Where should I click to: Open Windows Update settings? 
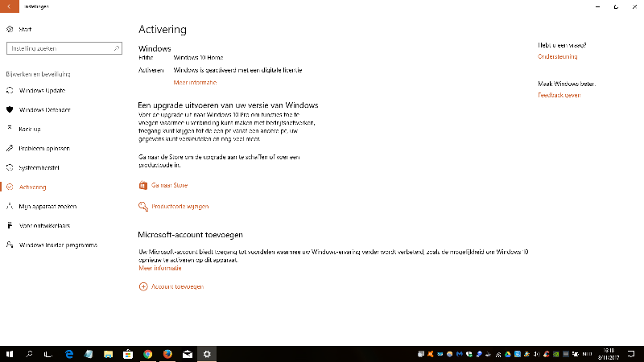(42, 90)
